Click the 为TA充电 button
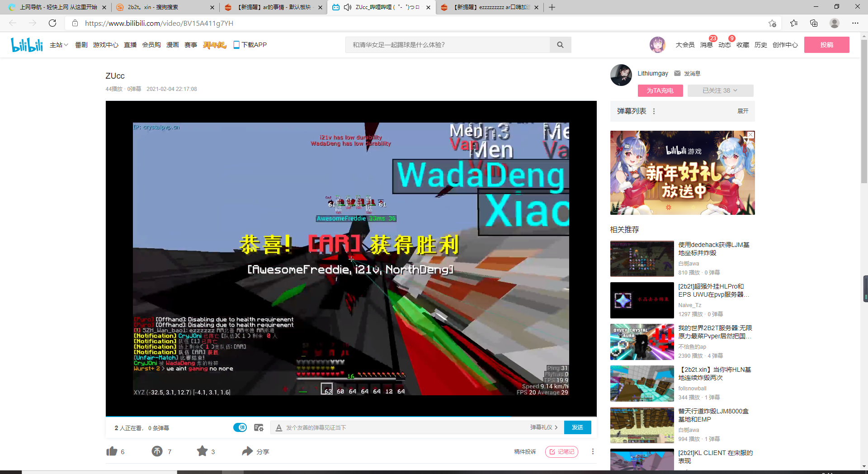Image resolution: width=868 pixels, height=474 pixels. 660,90
